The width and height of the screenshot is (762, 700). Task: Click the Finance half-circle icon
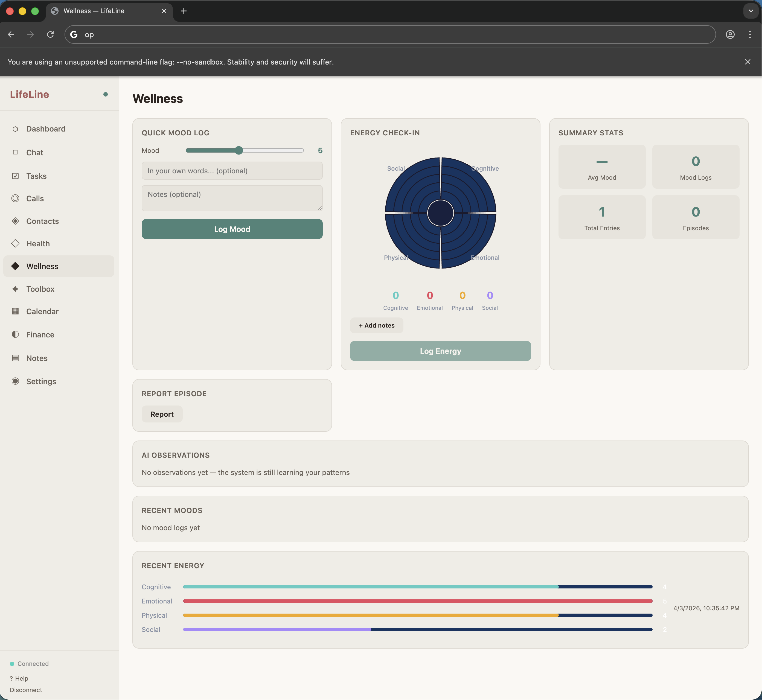click(16, 334)
